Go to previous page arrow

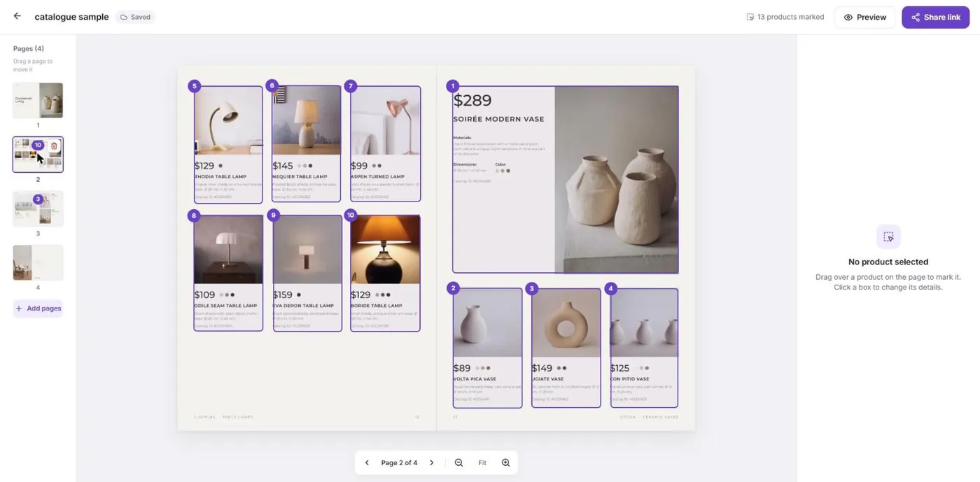coord(367,463)
